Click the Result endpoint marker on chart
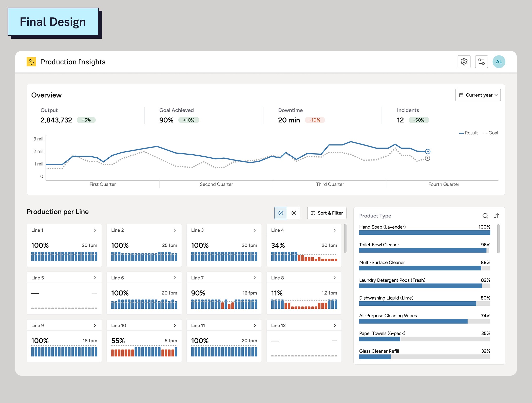This screenshot has width=532, height=403. pos(428,152)
